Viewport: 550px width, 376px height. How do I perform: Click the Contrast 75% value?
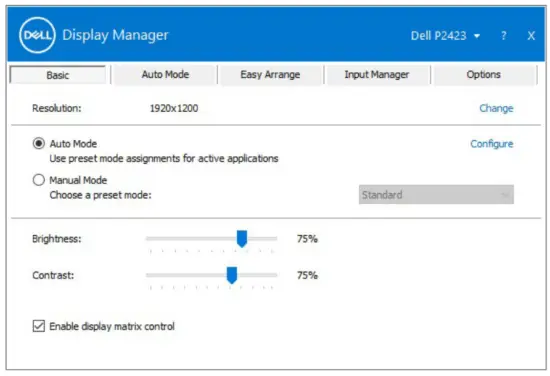click(307, 275)
